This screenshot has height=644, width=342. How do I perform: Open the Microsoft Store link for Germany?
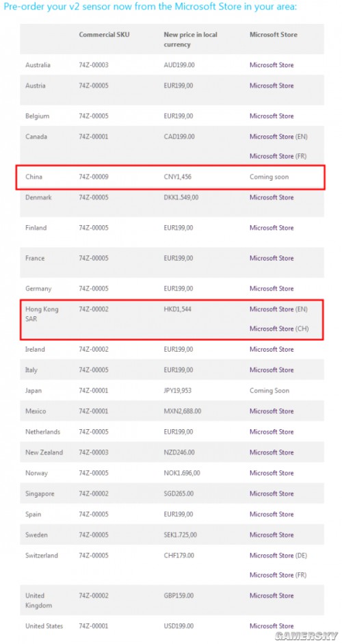point(272,288)
